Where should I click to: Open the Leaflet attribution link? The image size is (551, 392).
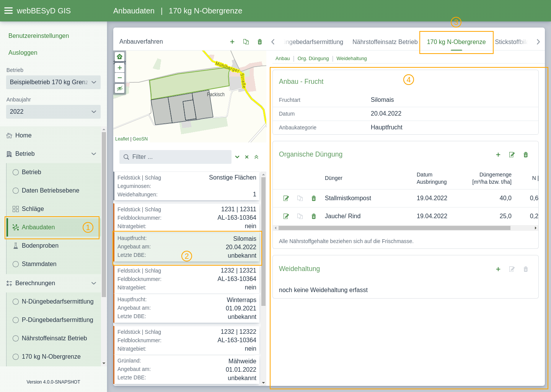click(x=122, y=139)
